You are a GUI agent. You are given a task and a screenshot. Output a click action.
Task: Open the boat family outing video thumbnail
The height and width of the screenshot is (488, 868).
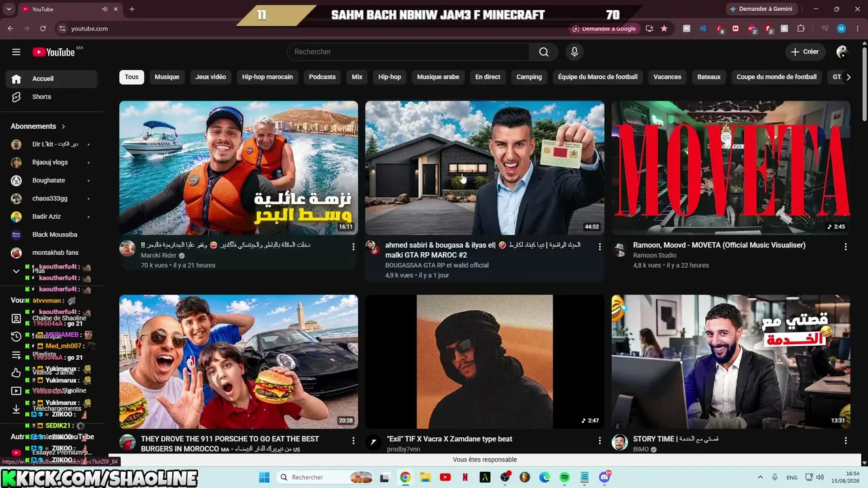(x=239, y=168)
